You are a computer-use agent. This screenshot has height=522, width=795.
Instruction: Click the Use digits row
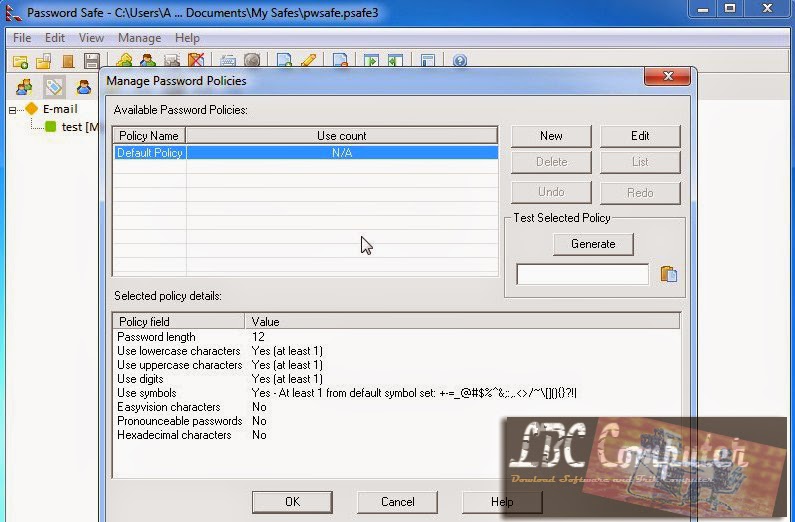click(395, 379)
